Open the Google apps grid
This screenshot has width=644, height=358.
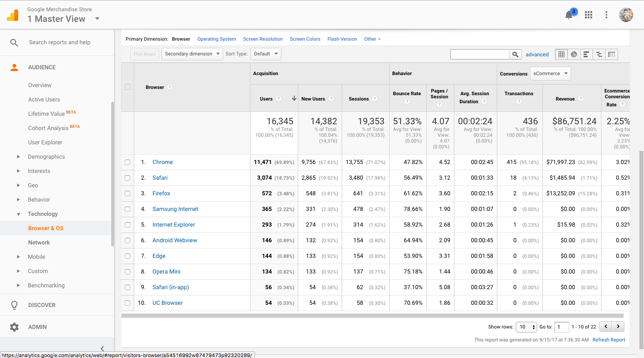pyautogui.click(x=589, y=15)
